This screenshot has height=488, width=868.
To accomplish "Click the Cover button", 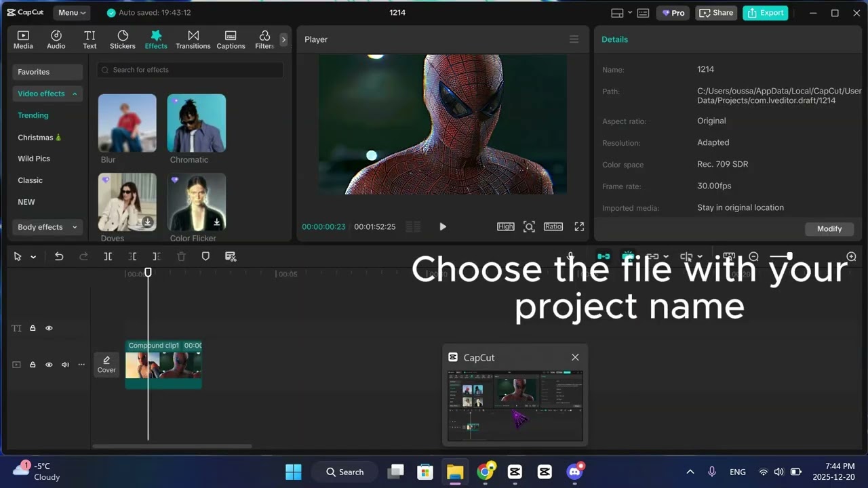I will [106, 365].
